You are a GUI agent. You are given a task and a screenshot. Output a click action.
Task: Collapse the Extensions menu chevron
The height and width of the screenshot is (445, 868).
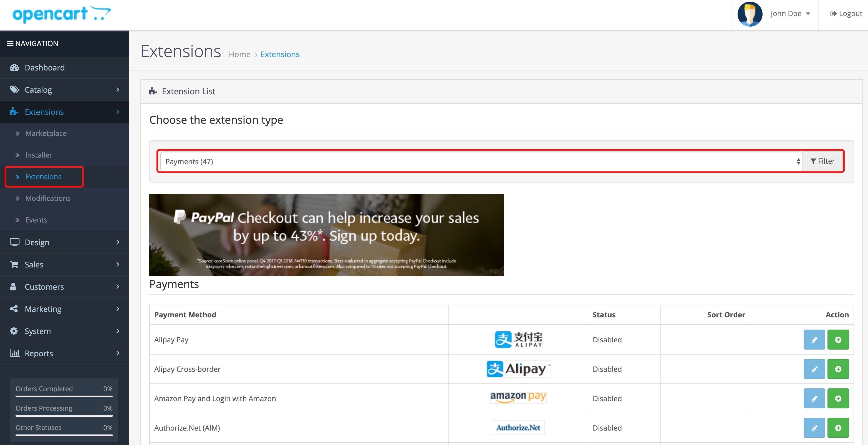(118, 112)
